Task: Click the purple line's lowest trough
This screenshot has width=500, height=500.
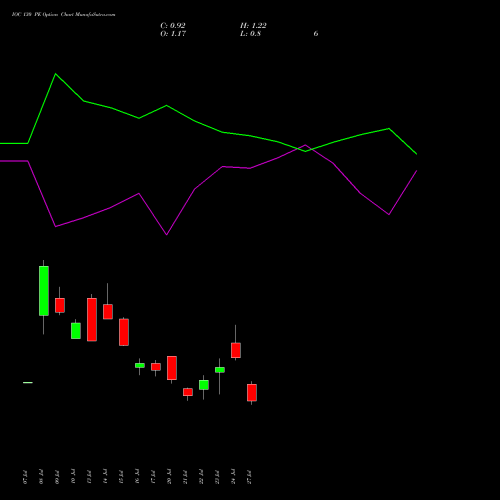Action: tap(167, 235)
